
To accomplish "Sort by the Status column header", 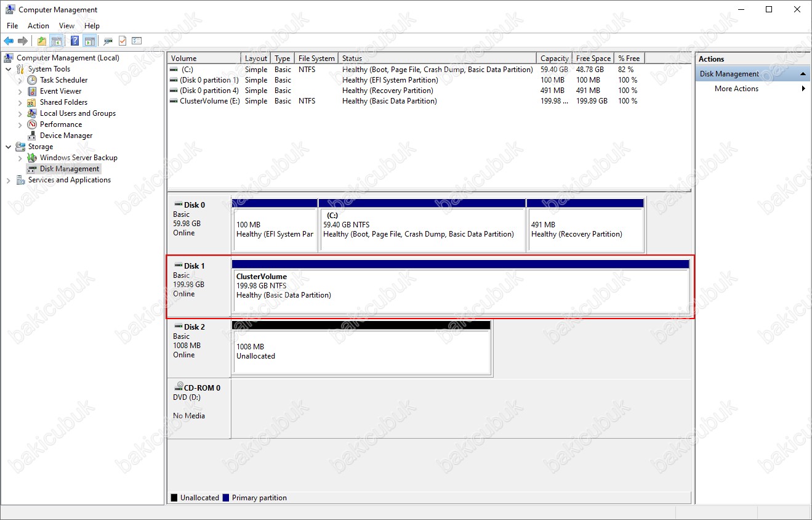I will [x=438, y=59].
